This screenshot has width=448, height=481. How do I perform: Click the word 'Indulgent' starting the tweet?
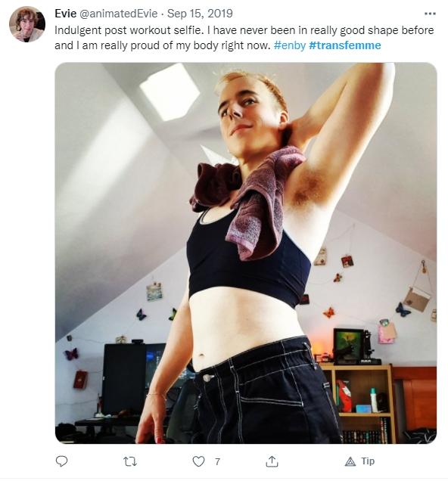pos(78,30)
